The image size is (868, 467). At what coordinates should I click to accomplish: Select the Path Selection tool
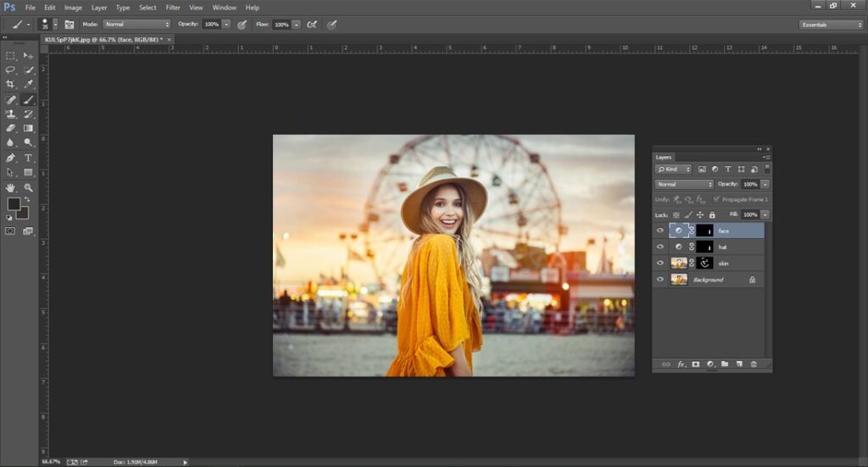point(10,173)
